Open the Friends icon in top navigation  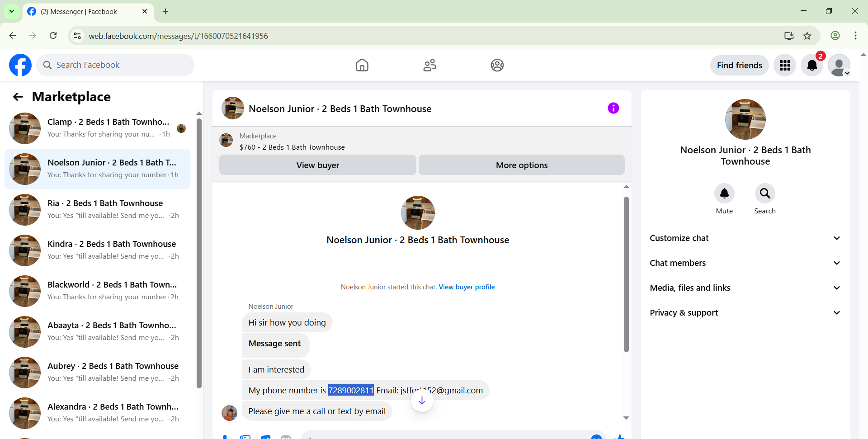pyautogui.click(x=430, y=65)
